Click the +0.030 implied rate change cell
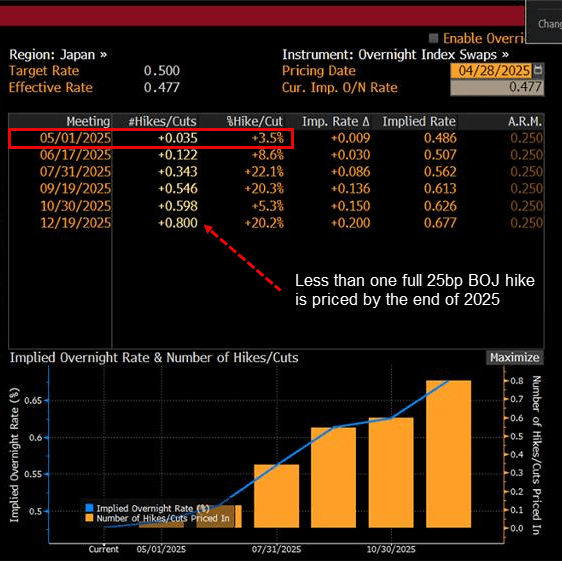This screenshot has height=561, width=562. (350, 155)
